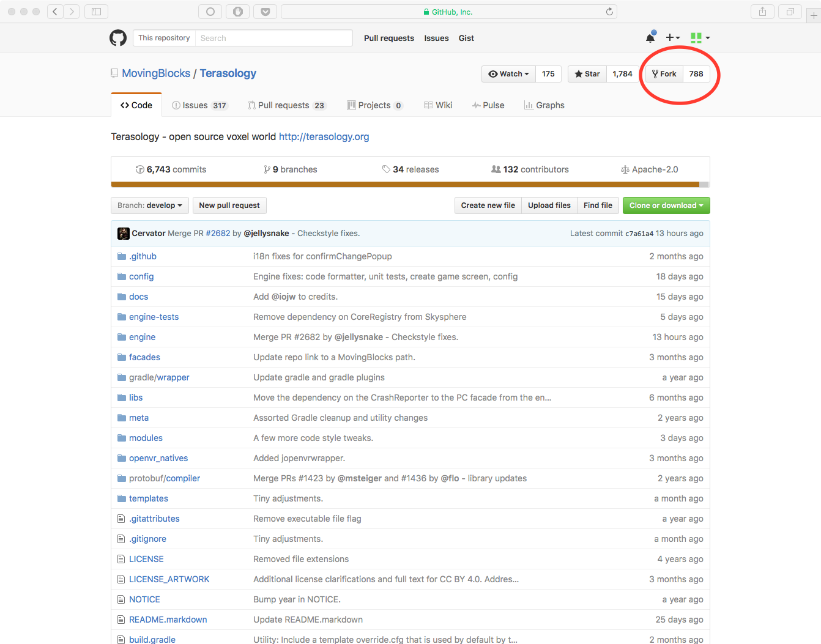Open LICENSE_ARTWORK file
The height and width of the screenshot is (644, 821).
(x=169, y=579)
